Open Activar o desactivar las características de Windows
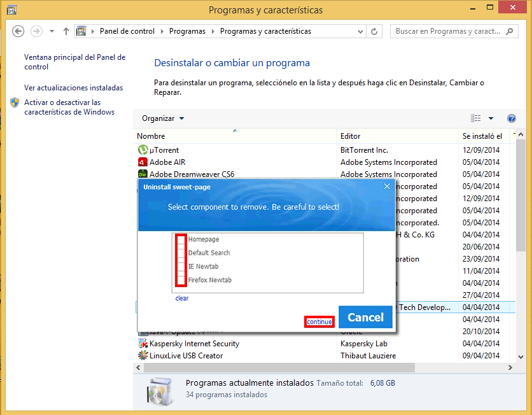 click(x=69, y=107)
